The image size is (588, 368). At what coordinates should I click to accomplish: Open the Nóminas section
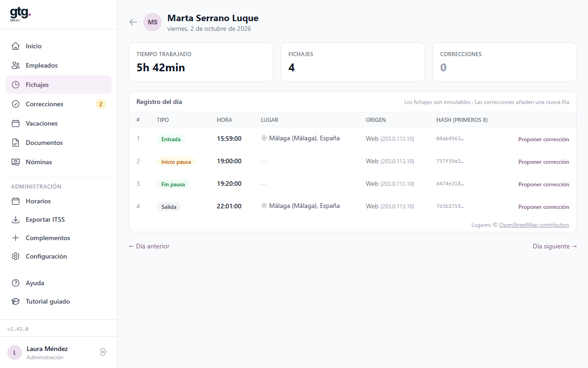tap(58, 162)
